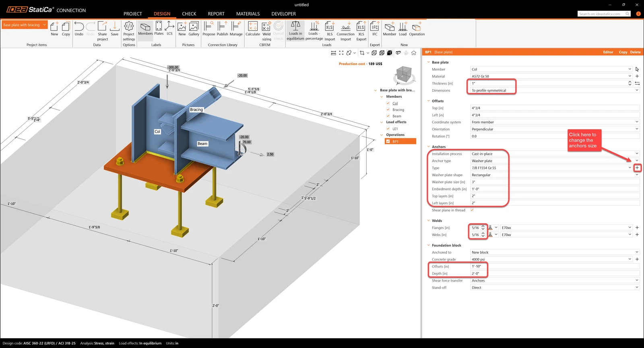Collapse the Members tree node

382,97
